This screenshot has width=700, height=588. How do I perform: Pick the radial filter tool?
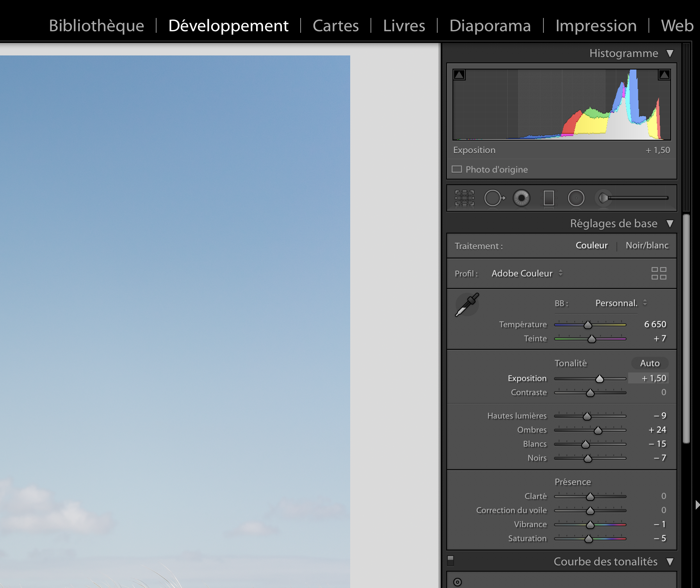pos(576,198)
